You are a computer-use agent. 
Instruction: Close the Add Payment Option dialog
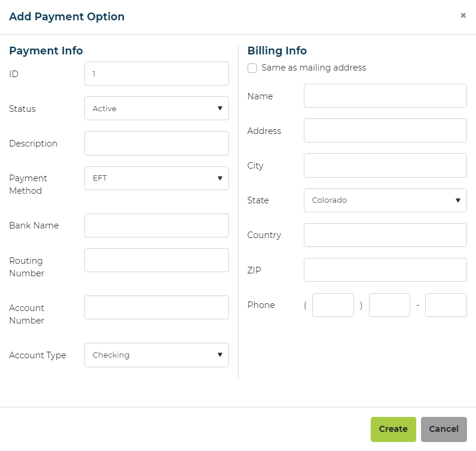(x=463, y=15)
